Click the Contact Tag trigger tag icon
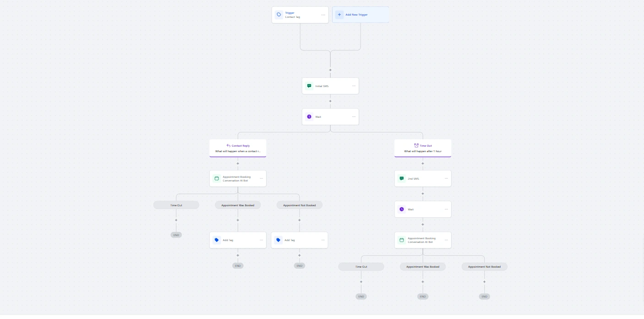 click(279, 15)
